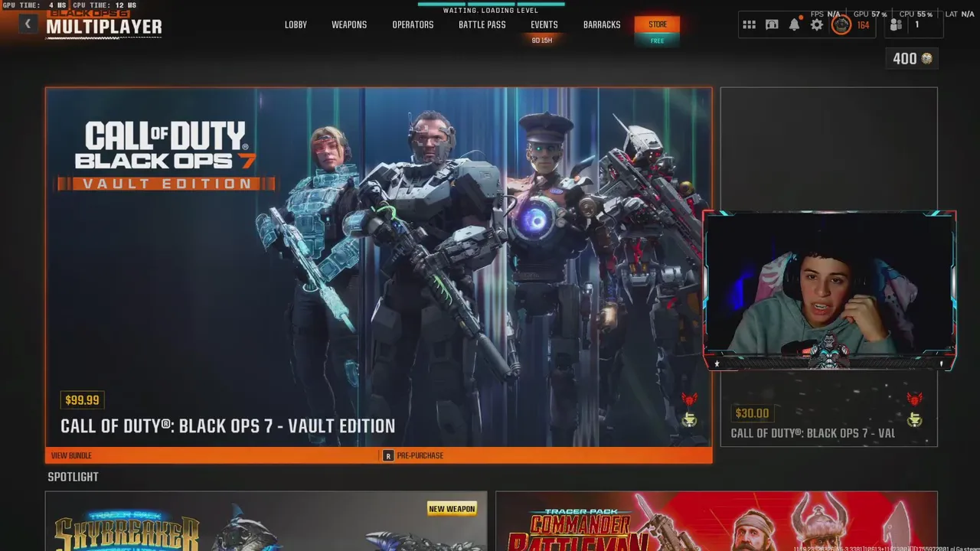Click the $30.00 price tag

pyautogui.click(x=752, y=413)
